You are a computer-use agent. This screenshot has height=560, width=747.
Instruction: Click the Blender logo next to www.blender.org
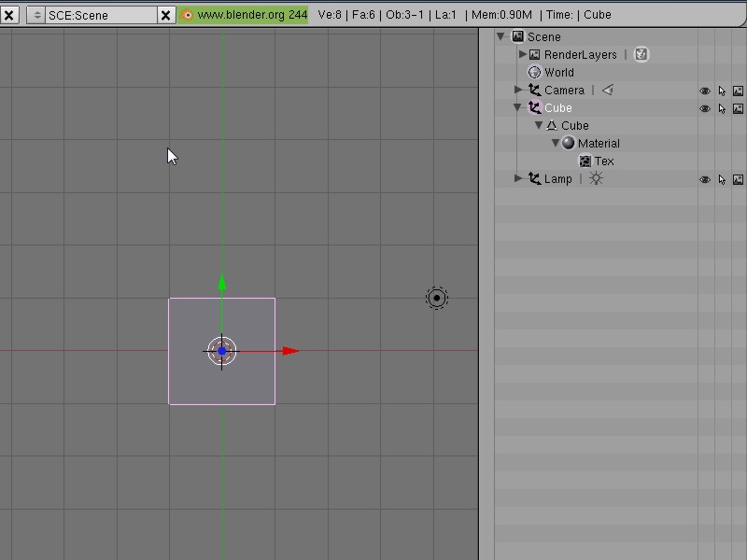pos(187,15)
